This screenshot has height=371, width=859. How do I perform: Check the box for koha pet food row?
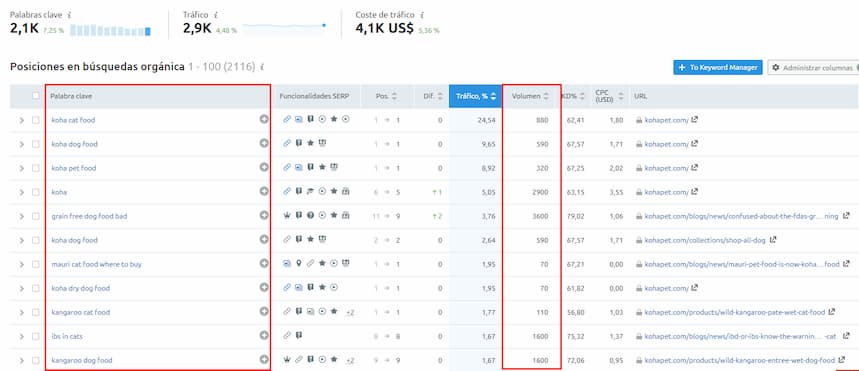[36, 168]
